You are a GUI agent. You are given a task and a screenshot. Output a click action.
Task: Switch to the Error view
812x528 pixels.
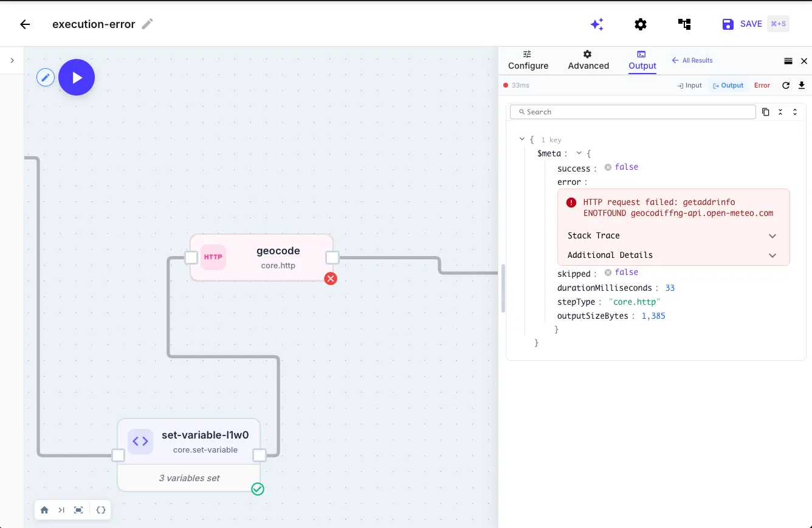762,86
